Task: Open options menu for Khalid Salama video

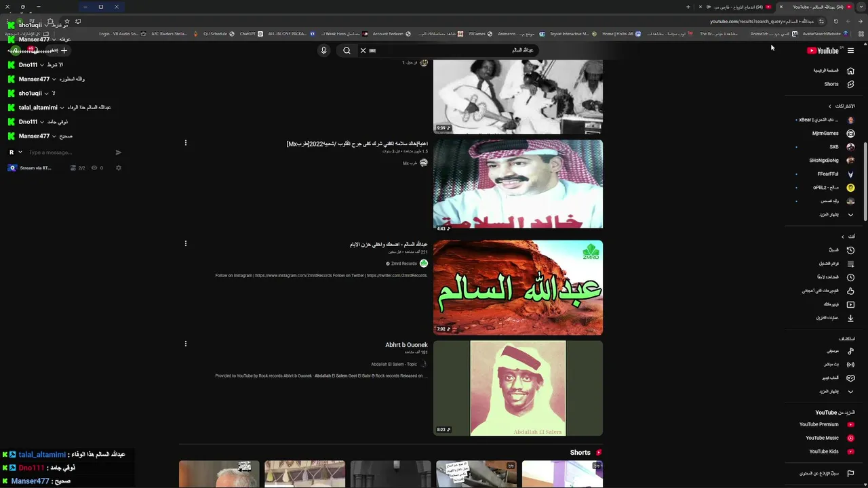Action: (185, 143)
